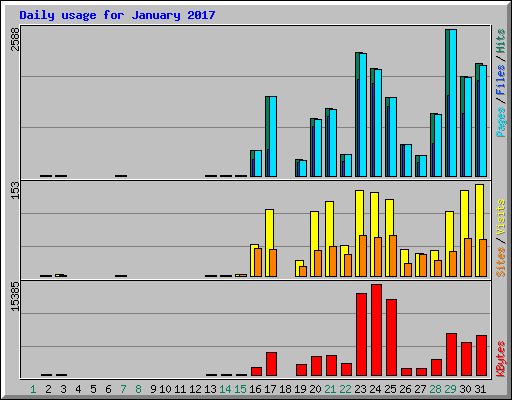Select day label 3 on the axis
This screenshot has height=400, width=512.
[x=63, y=389]
